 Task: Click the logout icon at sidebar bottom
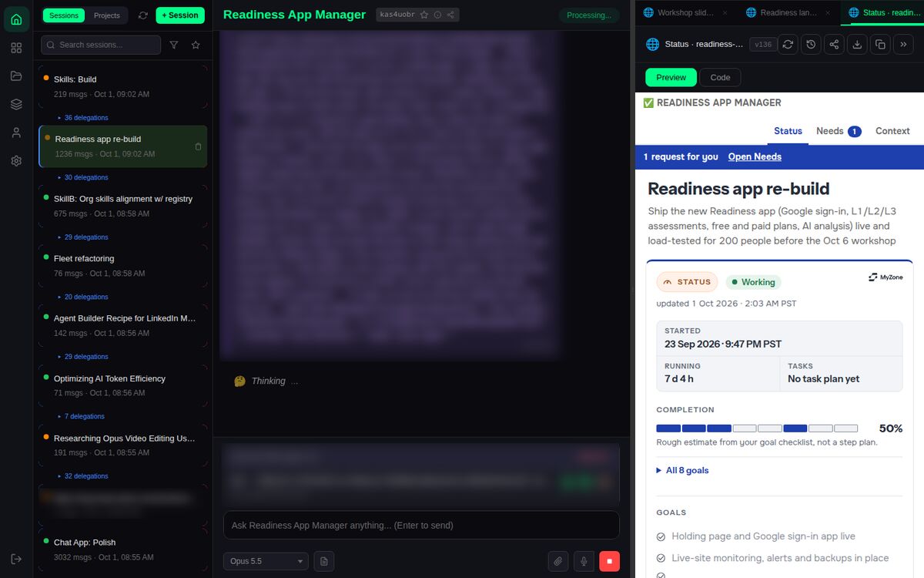point(16,559)
